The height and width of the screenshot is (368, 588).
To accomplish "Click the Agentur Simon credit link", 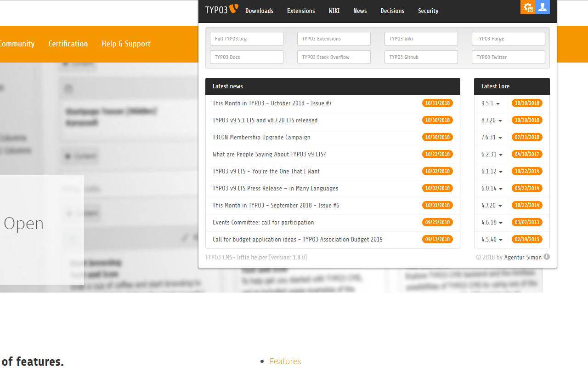I will [x=524, y=257].
